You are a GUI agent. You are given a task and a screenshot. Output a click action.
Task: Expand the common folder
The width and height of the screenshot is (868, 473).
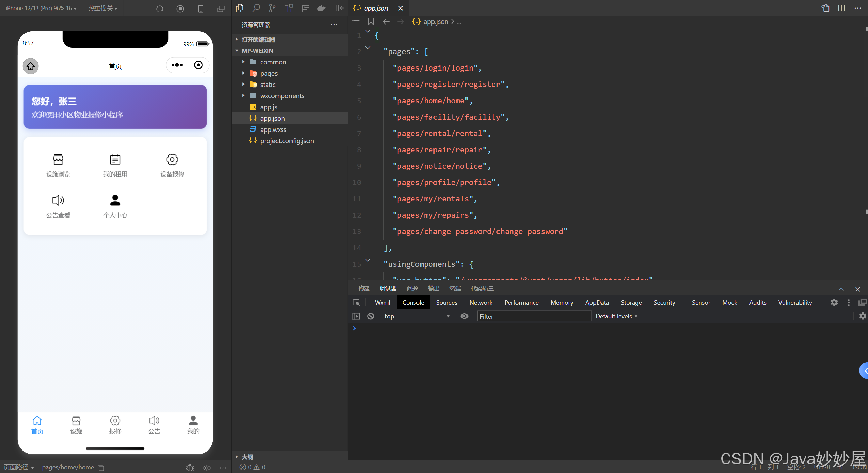coord(273,62)
